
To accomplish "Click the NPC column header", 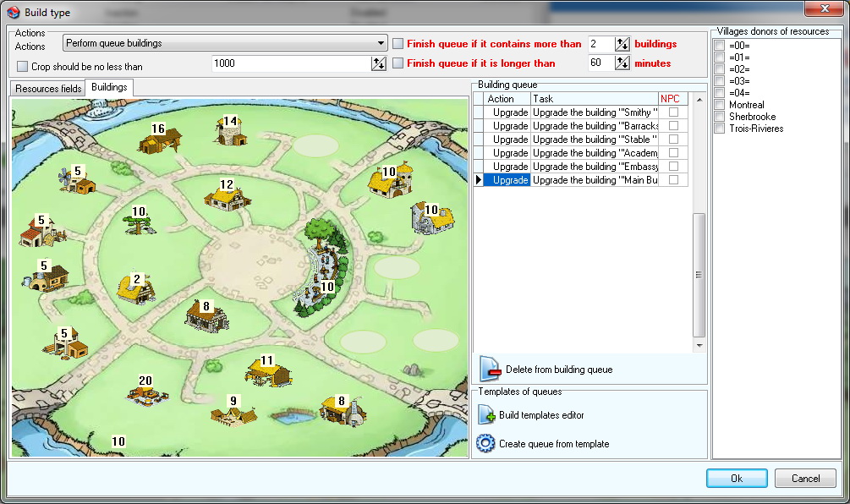I will click(672, 99).
